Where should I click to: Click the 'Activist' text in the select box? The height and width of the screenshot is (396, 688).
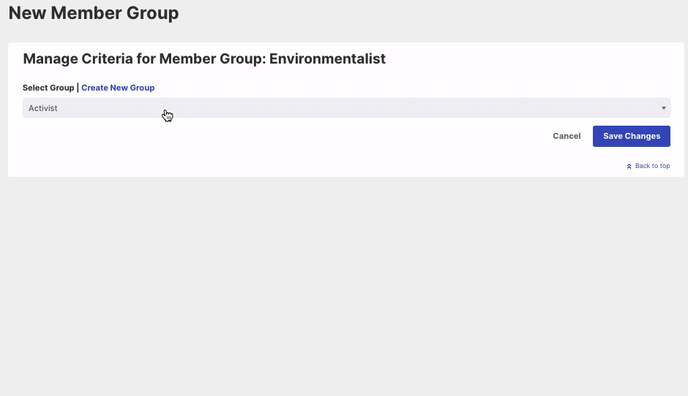[43, 108]
